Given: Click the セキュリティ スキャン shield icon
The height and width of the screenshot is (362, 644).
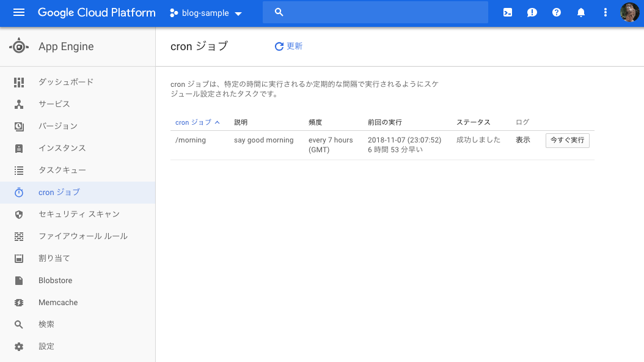Looking at the screenshot, I should click(x=19, y=215).
